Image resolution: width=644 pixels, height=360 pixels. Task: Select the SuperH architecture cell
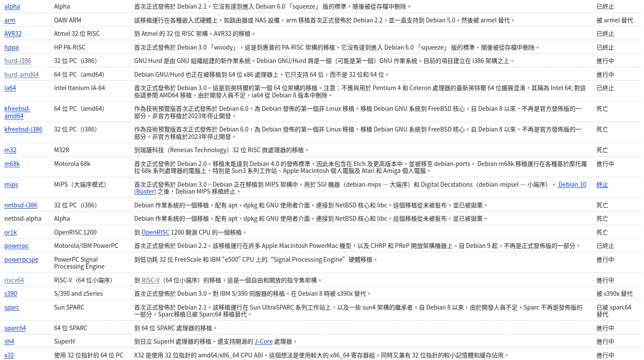coord(64,341)
